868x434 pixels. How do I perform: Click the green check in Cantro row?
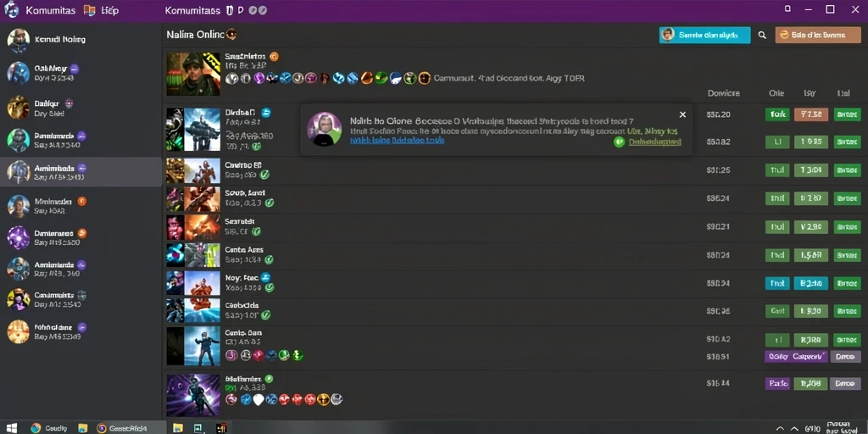pyautogui.click(x=264, y=175)
